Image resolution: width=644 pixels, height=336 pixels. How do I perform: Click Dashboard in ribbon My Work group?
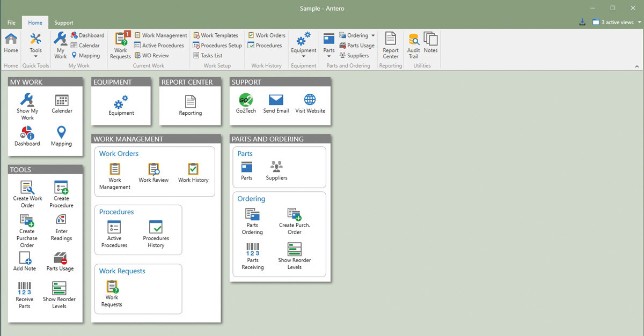tap(87, 35)
